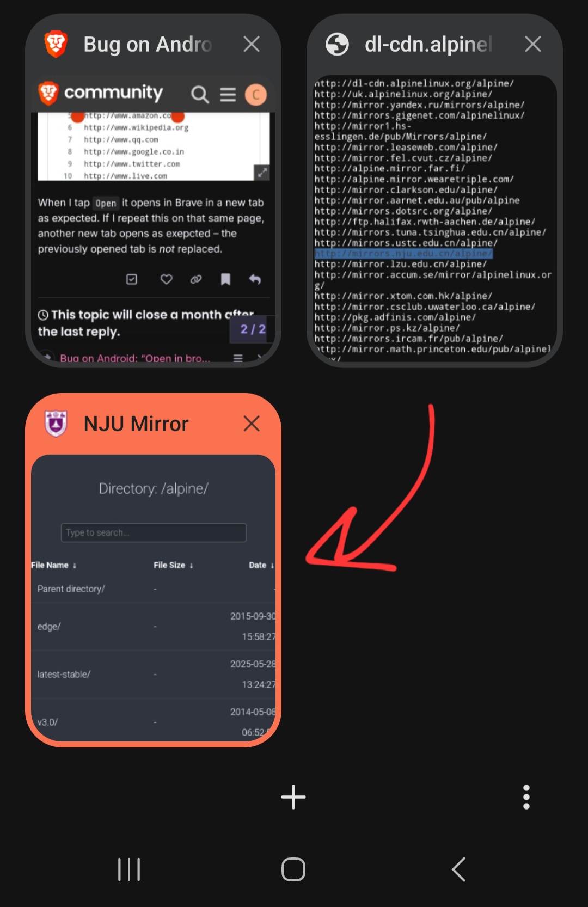Close the NJU Mirror tab
This screenshot has width=588, height=907.
[x=252, y=424]
